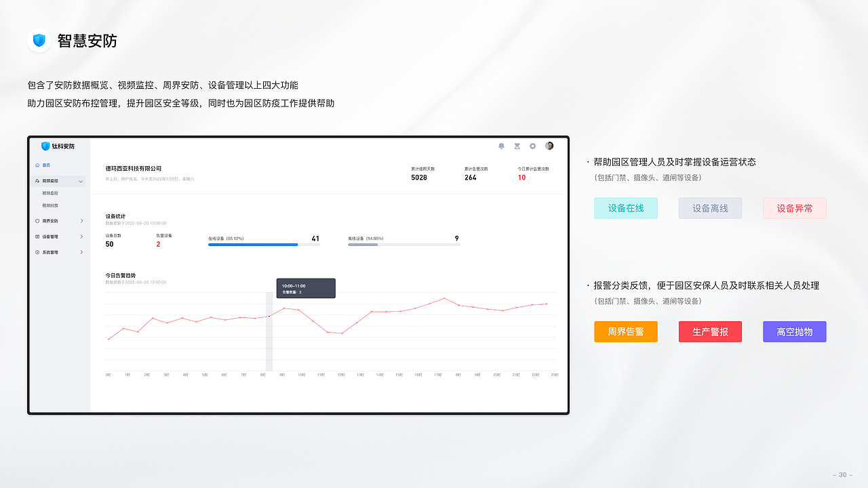Click the settings icon beside 系统管理
Viewport: 868px width, 488px height.
pos(37,252)
